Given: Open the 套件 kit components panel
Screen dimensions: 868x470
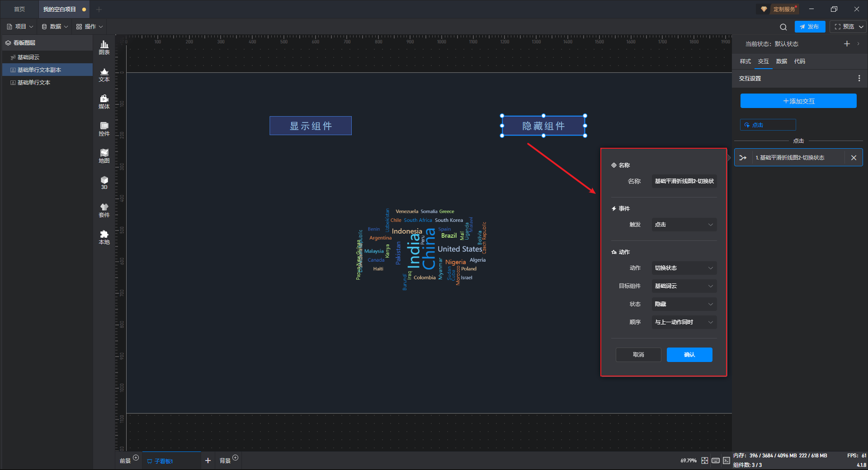Looking at the screenshot, I should tap(104, 210).
